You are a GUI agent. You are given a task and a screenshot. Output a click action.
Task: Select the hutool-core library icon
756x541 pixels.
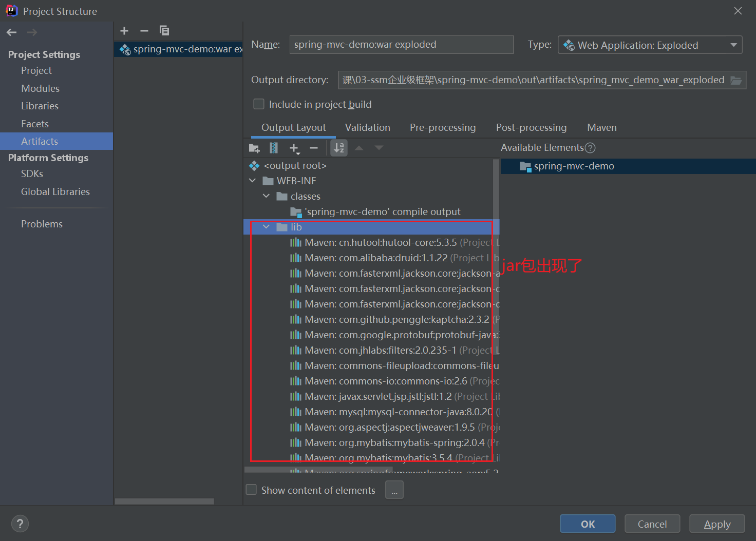[295, 242]
